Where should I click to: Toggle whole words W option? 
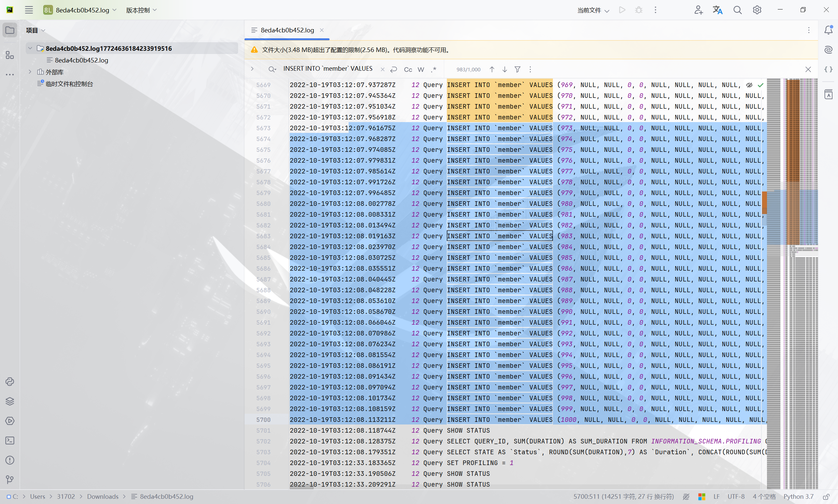coord(421,69)
